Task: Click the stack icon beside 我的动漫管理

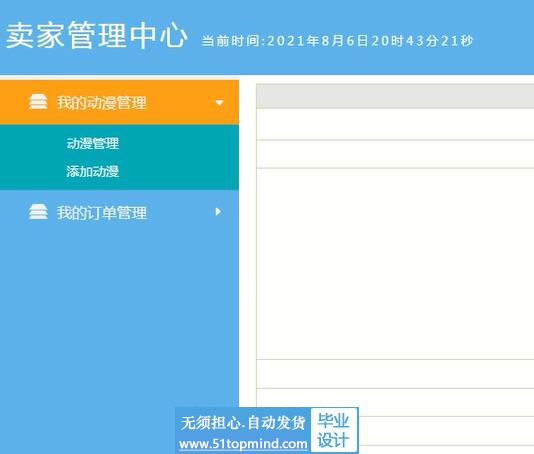Action: point(38,101)
